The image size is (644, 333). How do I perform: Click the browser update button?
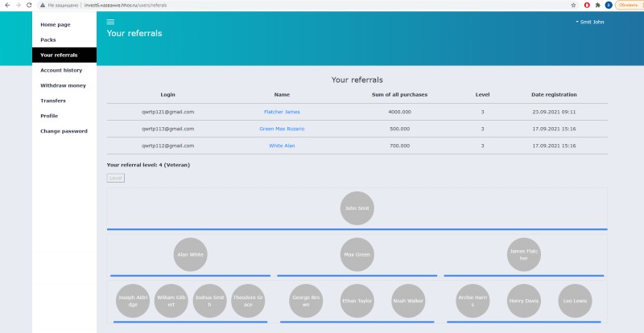point(629,6)
